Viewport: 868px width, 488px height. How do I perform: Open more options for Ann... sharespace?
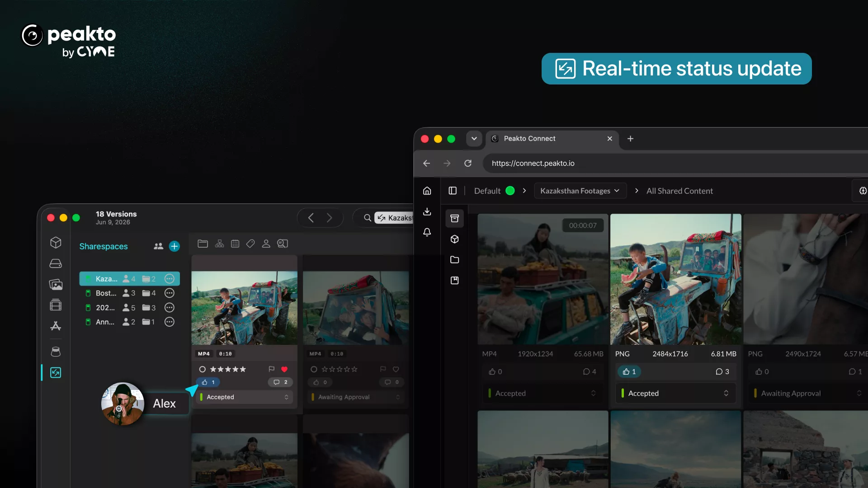pyautogui.click(x=170, y=322)
